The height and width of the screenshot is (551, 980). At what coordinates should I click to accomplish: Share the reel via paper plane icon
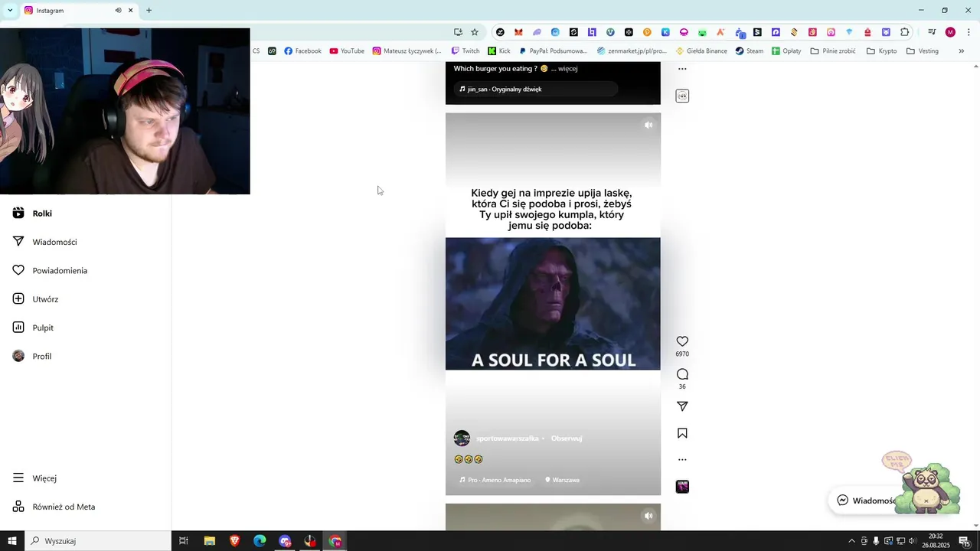(x=682, y=406)
